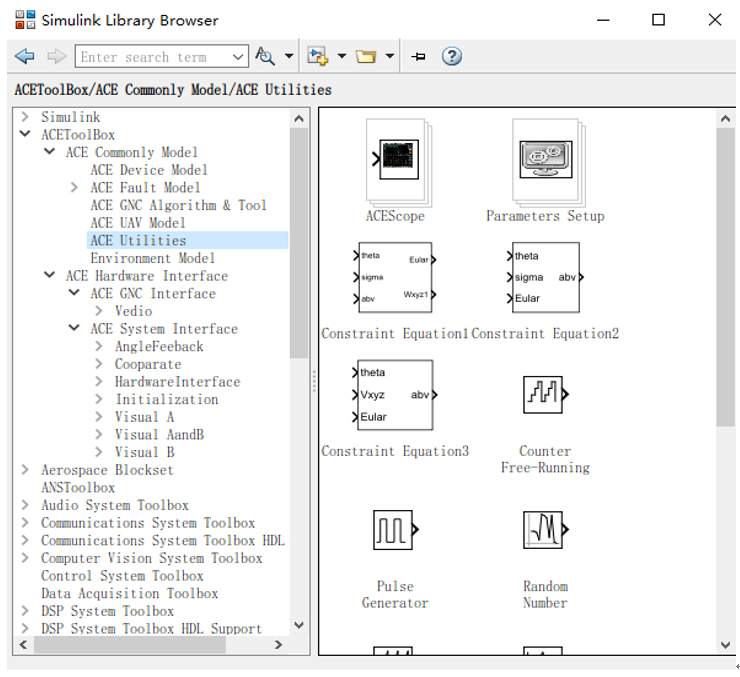Click the search binoculars icon
Image resolution: width=740 pixels, height=677 pixels.
click(265, 57)
